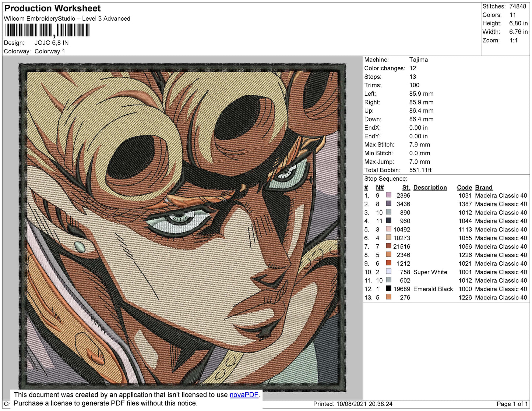Click the 'St.' column header
The image size is (532, 411).
[406, 187]
